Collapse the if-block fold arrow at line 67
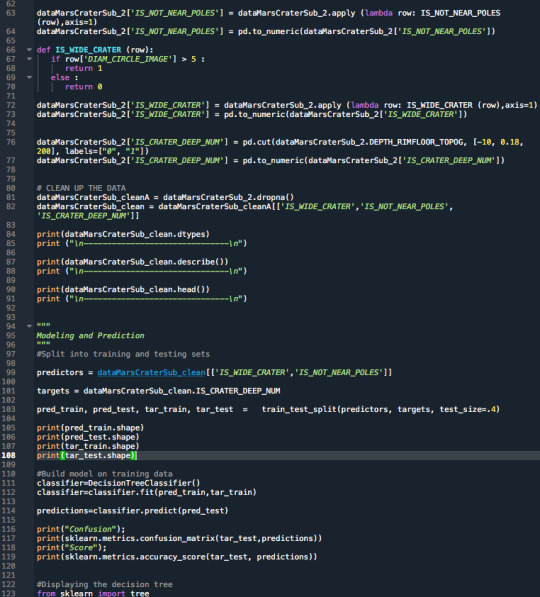The width and height of the screenshot is (540, 597). click(x=29, y=59)
